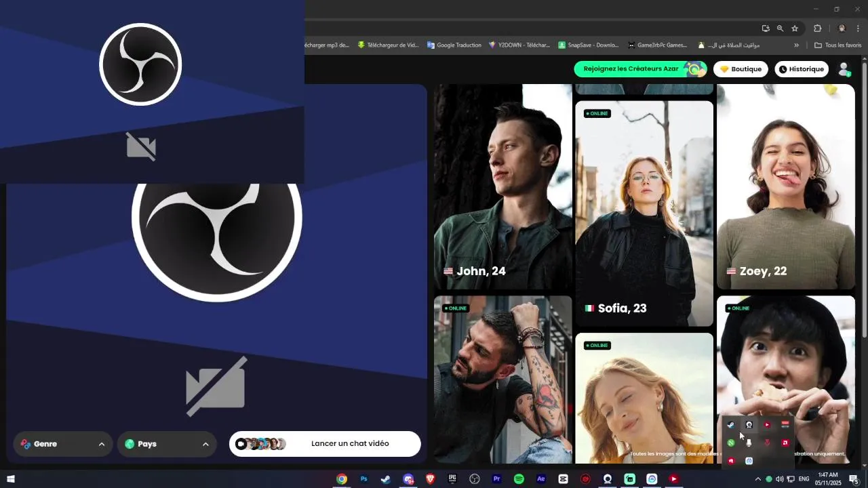Open CapCut from the taskbar
The image size is (868, 488).
coord(563,479)
